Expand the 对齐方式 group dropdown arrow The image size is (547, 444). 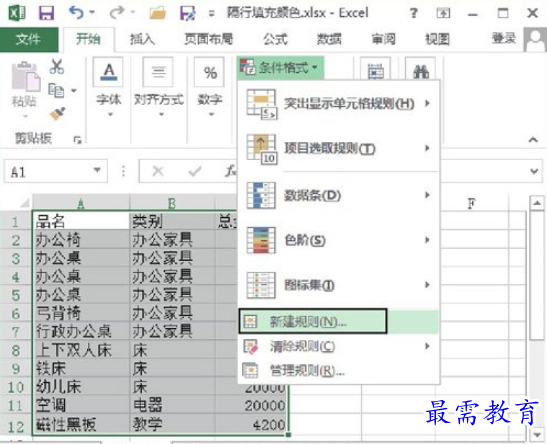[x=161, y=114]
